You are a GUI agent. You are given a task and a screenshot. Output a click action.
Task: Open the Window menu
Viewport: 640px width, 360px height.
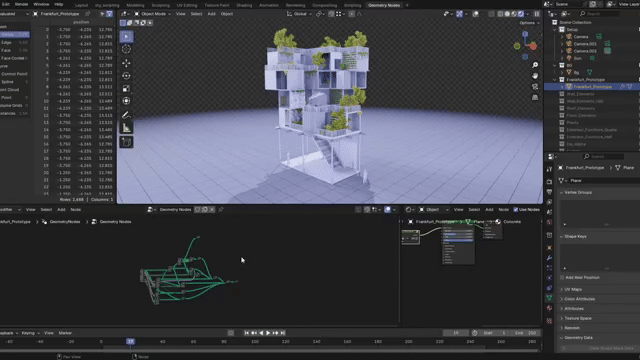pyautogui.click(x=41, y=4)
